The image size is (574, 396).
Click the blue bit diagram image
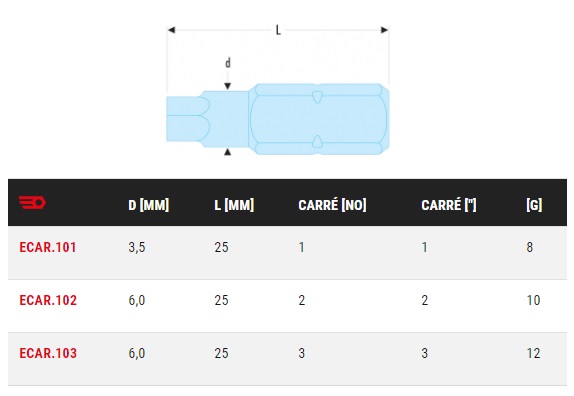point(278,119)
